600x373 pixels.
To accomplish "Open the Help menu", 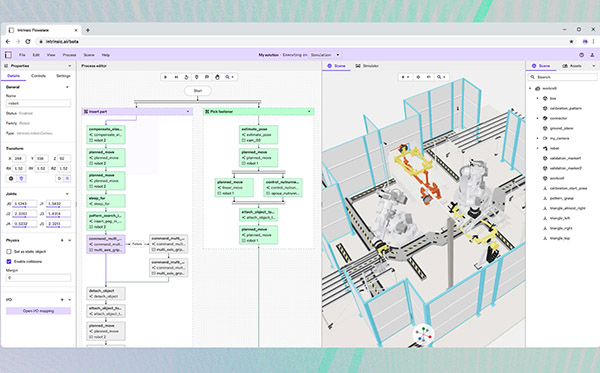I will 106,55.
